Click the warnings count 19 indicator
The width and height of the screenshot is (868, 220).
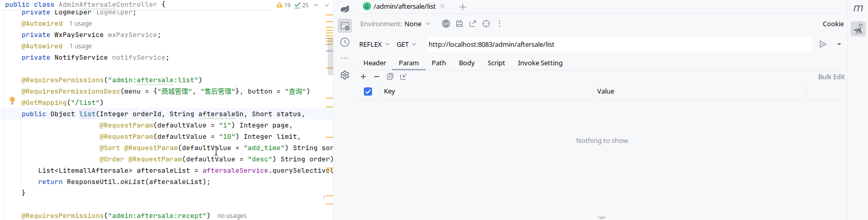(284, 5)
